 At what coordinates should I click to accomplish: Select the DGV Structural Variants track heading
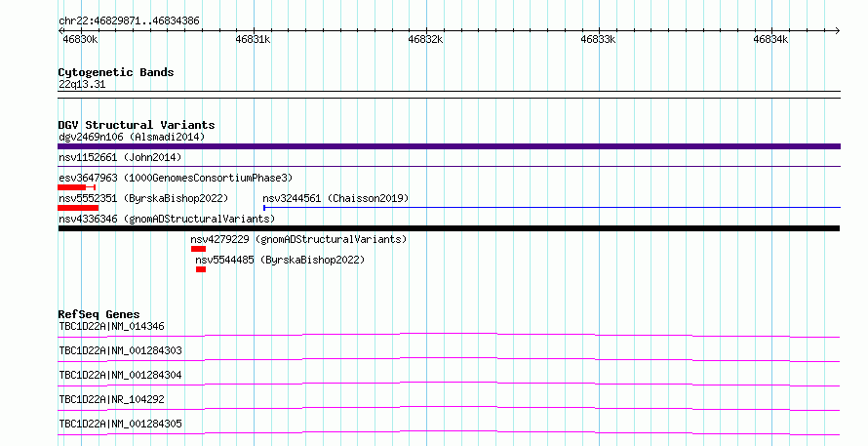137,125
